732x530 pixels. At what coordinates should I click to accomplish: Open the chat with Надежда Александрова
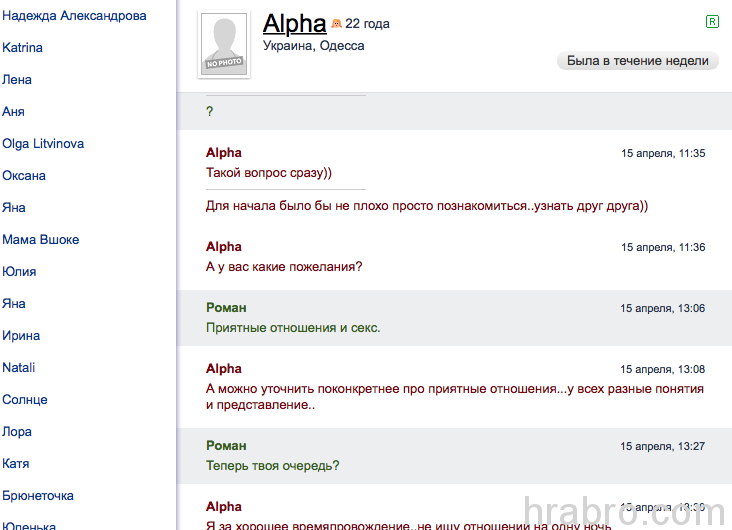pos(74,16)
